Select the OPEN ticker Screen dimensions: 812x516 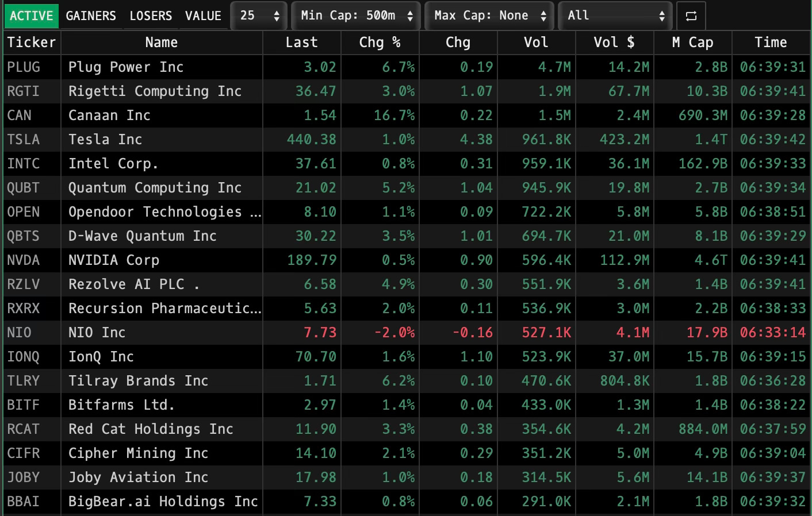coord(24,212)
